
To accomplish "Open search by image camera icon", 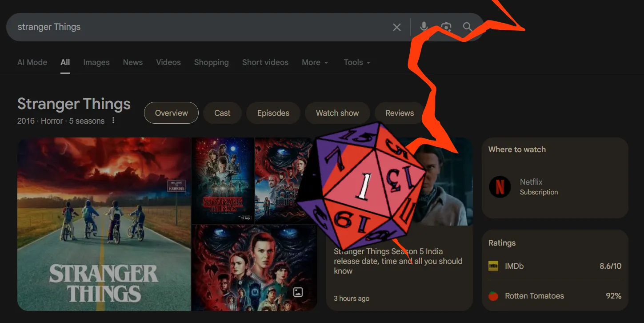I will [446, 27].
